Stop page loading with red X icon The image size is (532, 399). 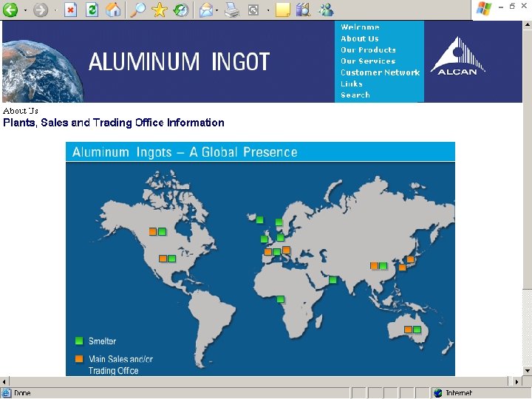[x=70, y=10]
